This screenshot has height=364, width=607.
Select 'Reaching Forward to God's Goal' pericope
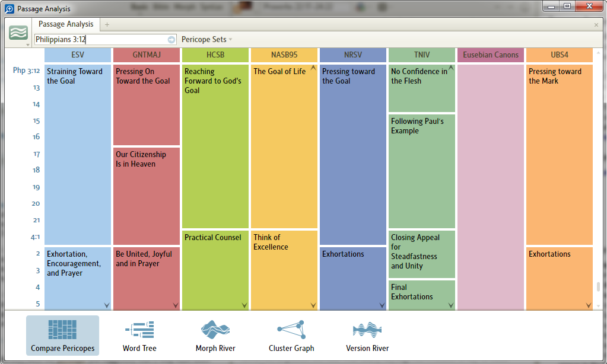215,146
